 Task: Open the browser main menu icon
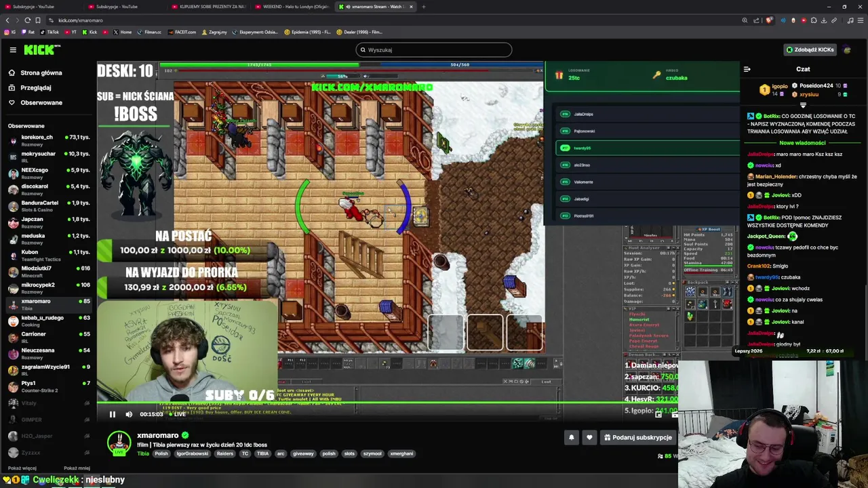(860, 20)
